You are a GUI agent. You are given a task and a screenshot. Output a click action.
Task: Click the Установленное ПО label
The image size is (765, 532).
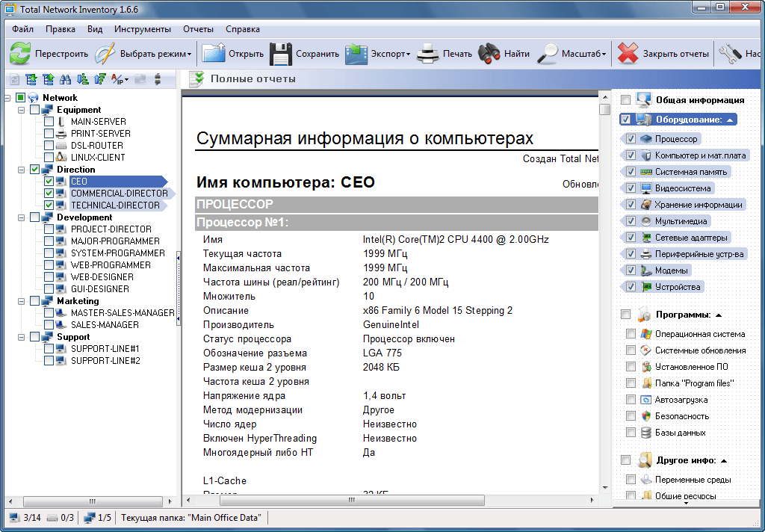point(691,367)
